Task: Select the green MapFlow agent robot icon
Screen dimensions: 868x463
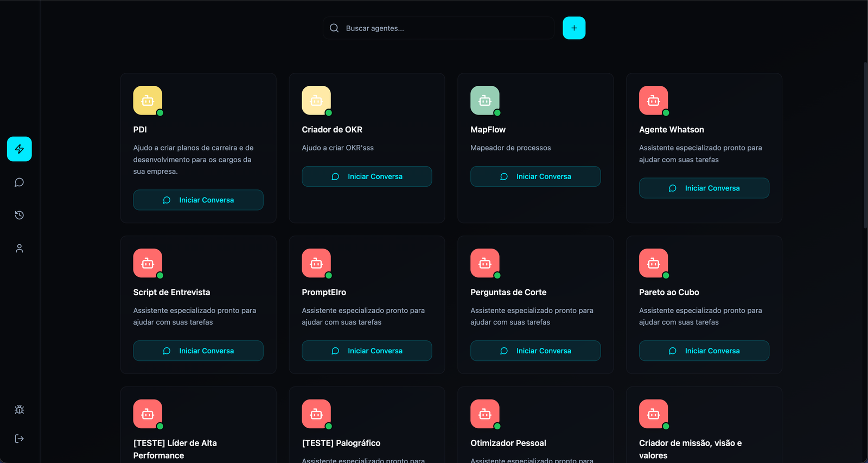Action: click(484, 100)
